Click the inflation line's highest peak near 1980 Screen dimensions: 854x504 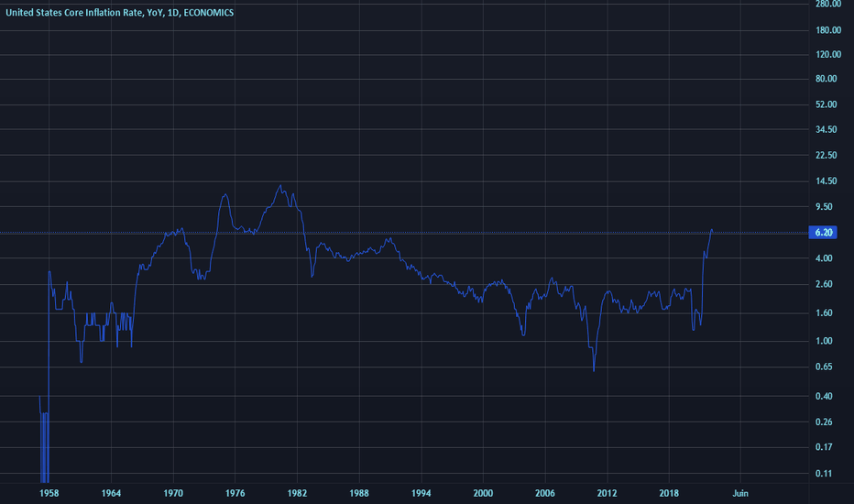tap(280, 186)
